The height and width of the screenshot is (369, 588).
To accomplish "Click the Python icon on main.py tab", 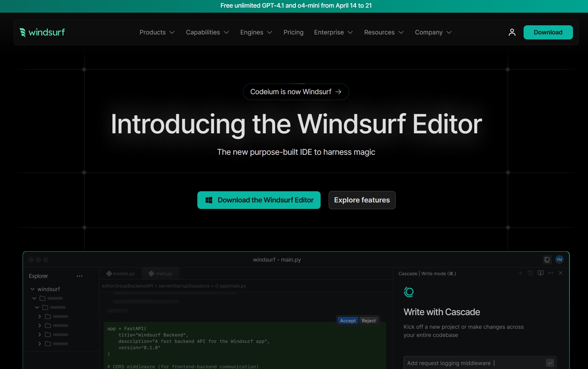I will (151, 273).
